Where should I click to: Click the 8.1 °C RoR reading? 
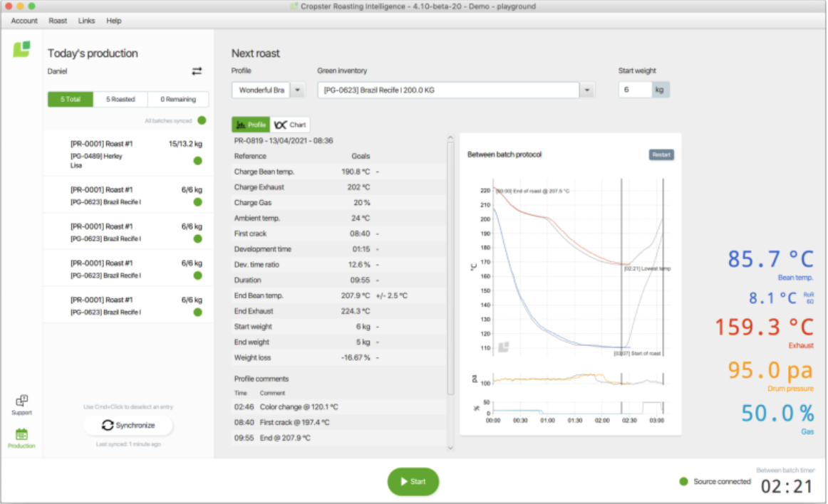(x=772, y=298)
